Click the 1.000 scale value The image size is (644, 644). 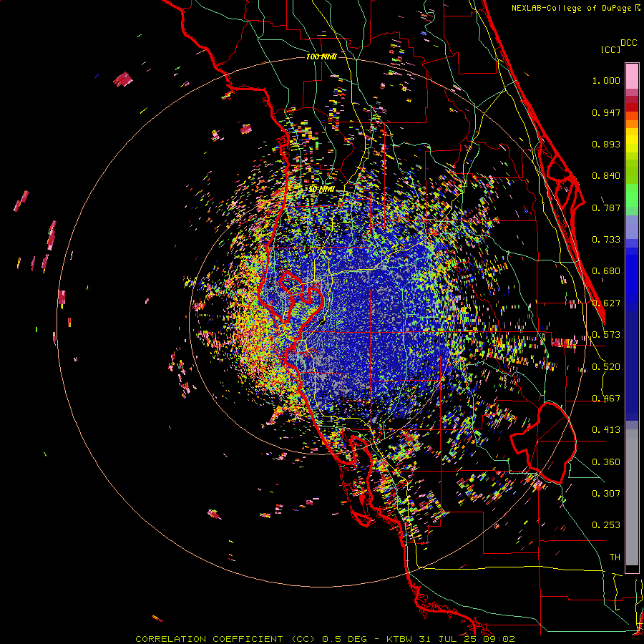point(606,80)
